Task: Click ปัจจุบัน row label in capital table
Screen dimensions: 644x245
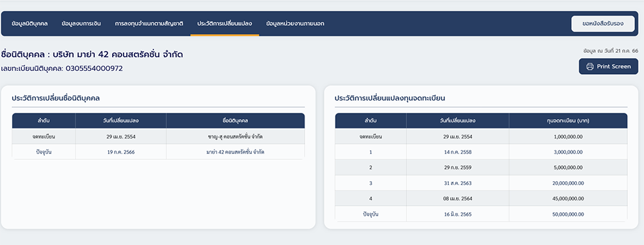Action: click(370, 214)
